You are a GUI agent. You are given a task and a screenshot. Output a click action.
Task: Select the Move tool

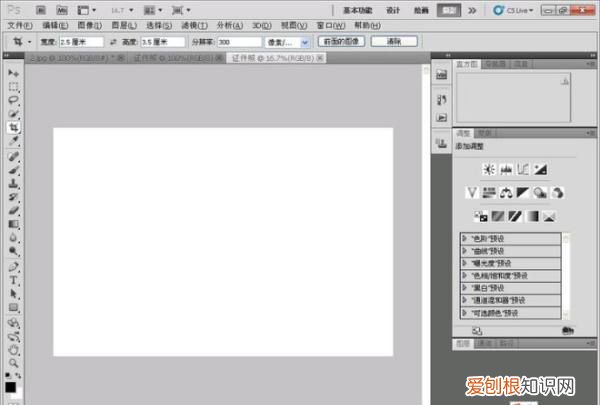tap(14, 74)
